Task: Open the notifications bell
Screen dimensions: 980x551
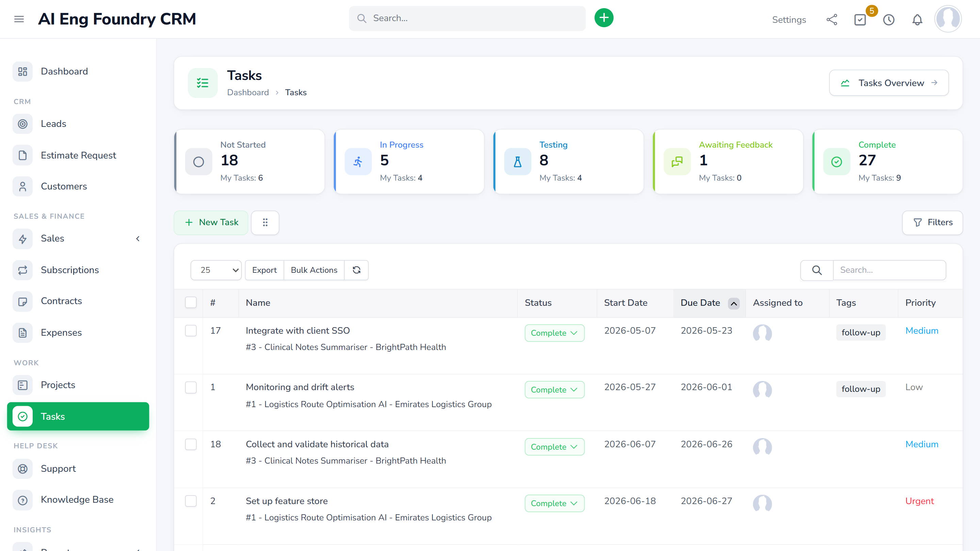Action: coord(917,19)
